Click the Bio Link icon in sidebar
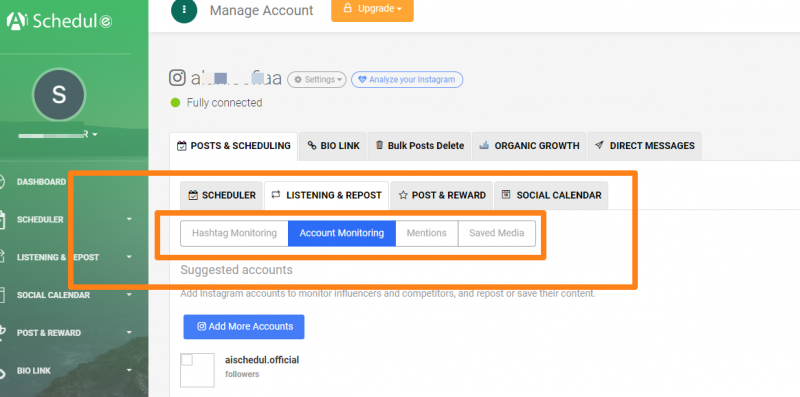 [2, 371]
